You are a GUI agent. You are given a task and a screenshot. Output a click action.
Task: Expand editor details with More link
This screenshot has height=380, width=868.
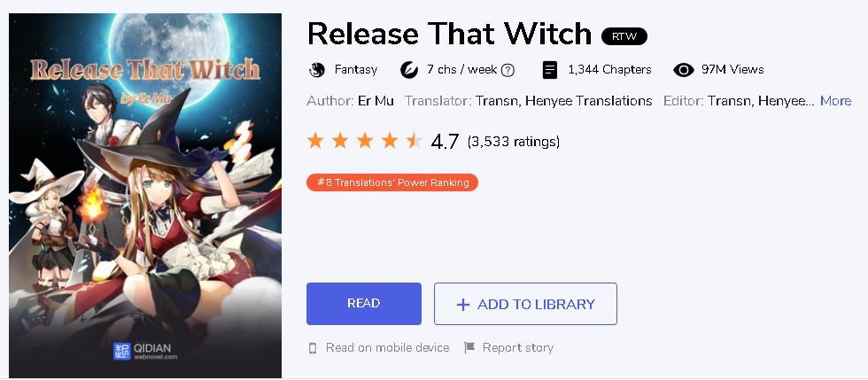pos(835,101)
